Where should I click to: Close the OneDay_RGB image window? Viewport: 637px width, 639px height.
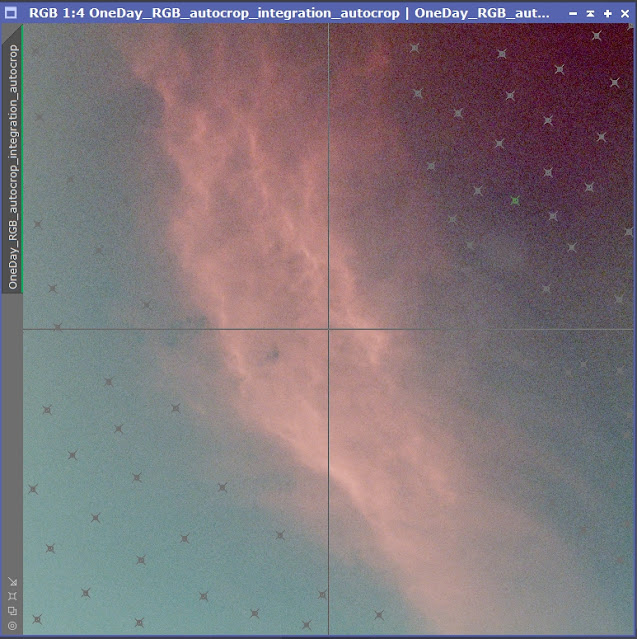click(x=625, y=13)
